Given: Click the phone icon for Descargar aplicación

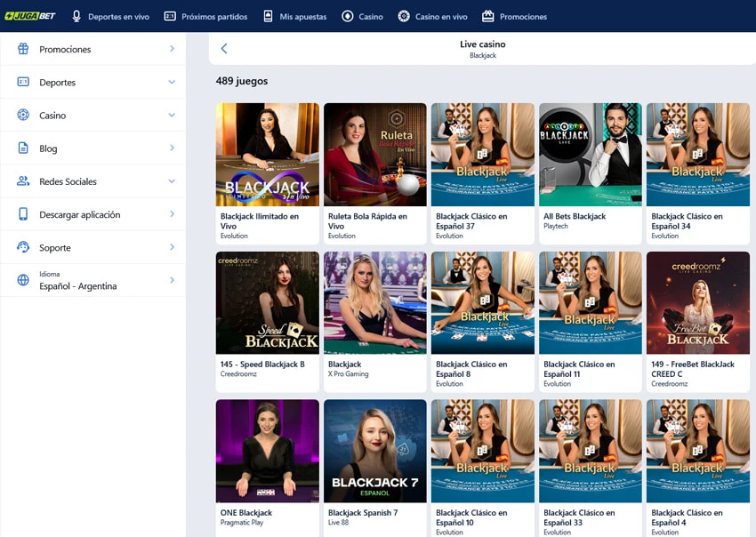Looking at the screenshot, I should pyautogui.click(x=23, y=214).
